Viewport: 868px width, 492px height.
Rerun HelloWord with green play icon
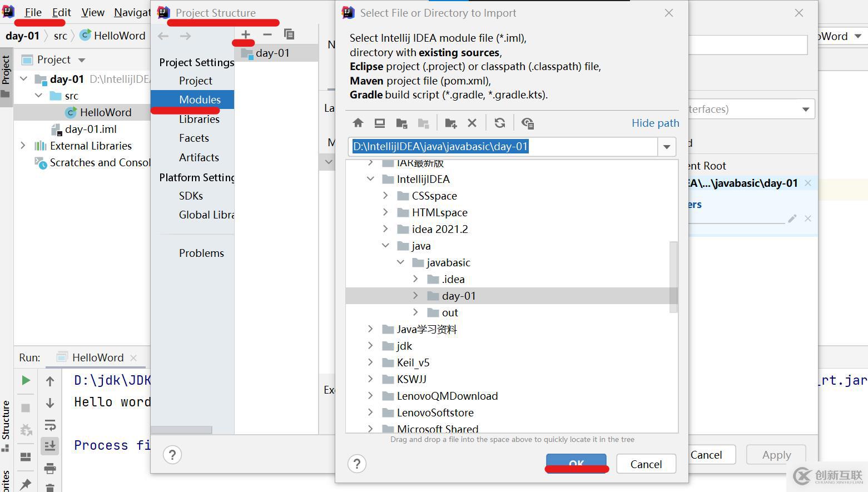pos(26,380)
